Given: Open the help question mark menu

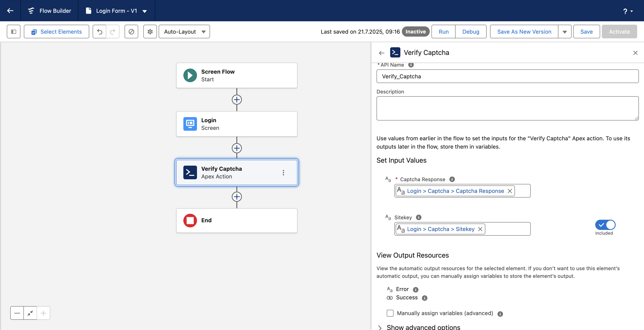Looking at the screenshot, I should pos(628,11).
